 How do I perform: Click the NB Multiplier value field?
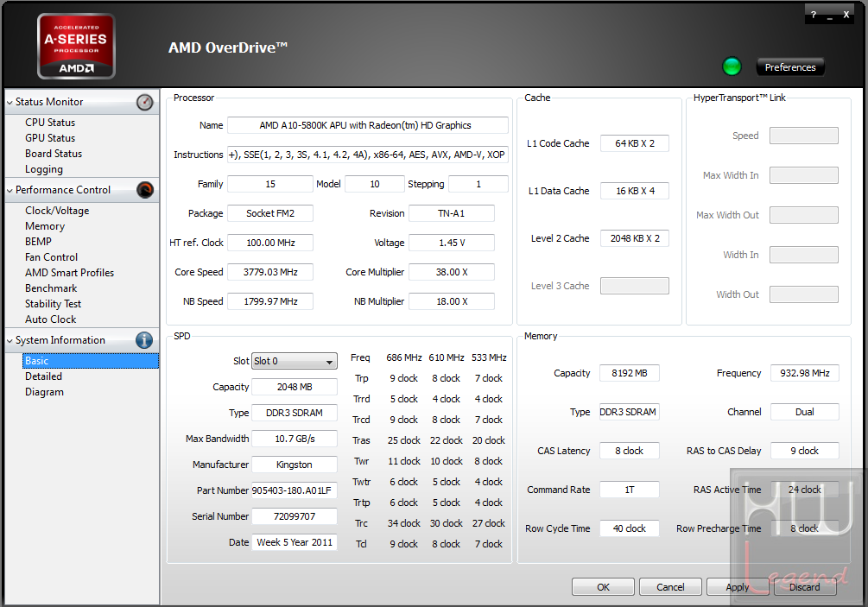click(x=452, y=301)
